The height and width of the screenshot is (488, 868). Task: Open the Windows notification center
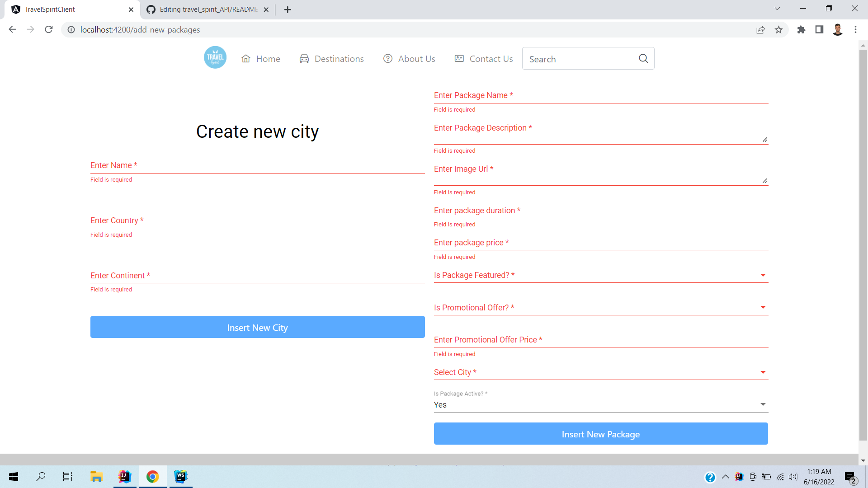850,477
